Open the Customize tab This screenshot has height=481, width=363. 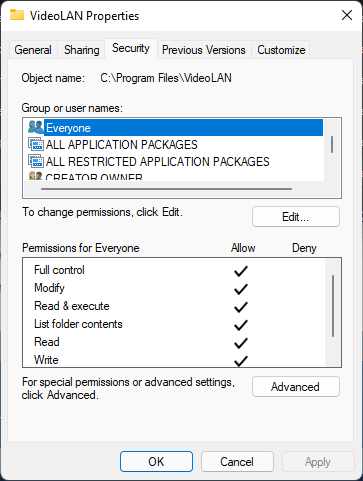tap(281, 50)
